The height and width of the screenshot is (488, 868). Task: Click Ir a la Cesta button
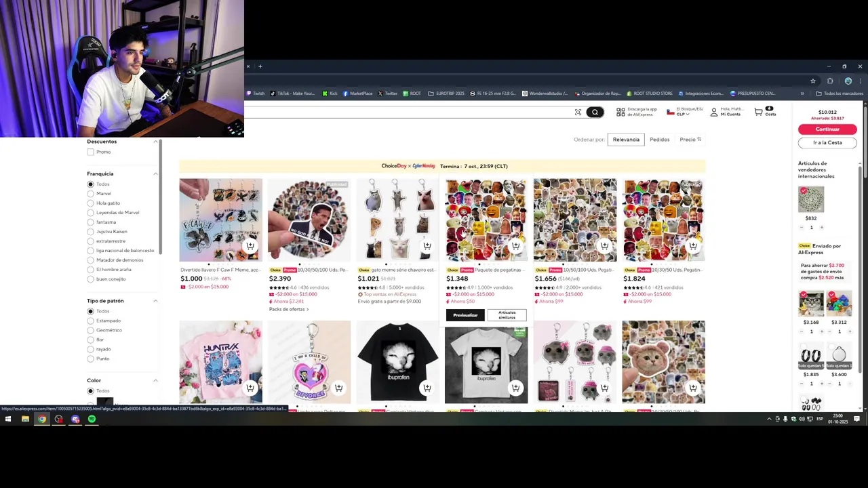click(827, 142)
